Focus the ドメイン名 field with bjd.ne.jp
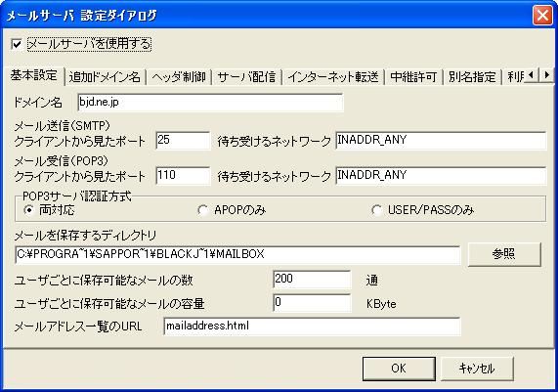 tap(210, 103)
